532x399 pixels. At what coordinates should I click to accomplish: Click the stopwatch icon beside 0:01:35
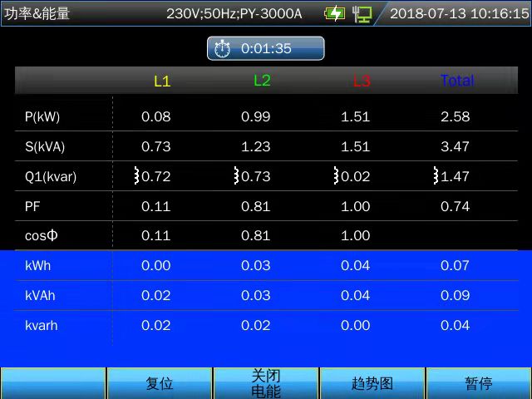(x=222, y=49)
